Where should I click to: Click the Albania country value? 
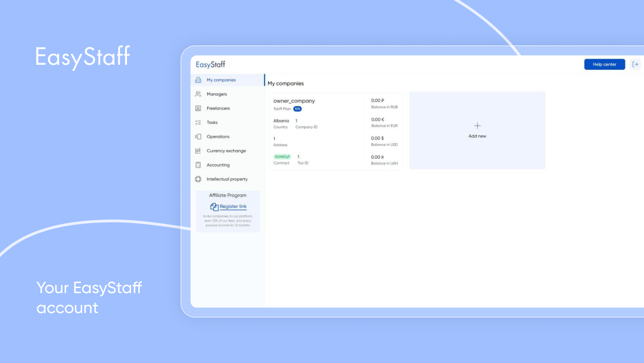tap(281, 121)
